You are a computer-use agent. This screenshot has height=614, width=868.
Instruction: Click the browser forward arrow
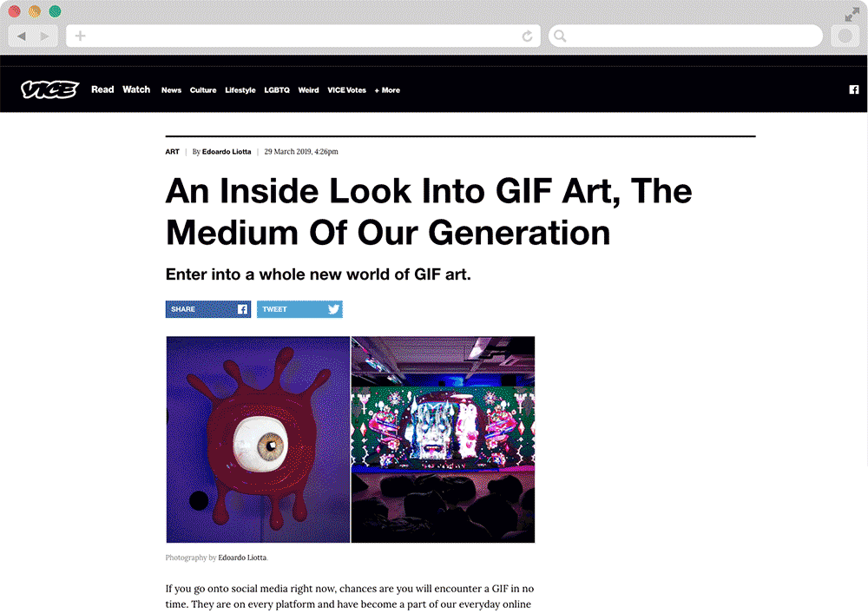pyautogui.click(x=45, y=36)
